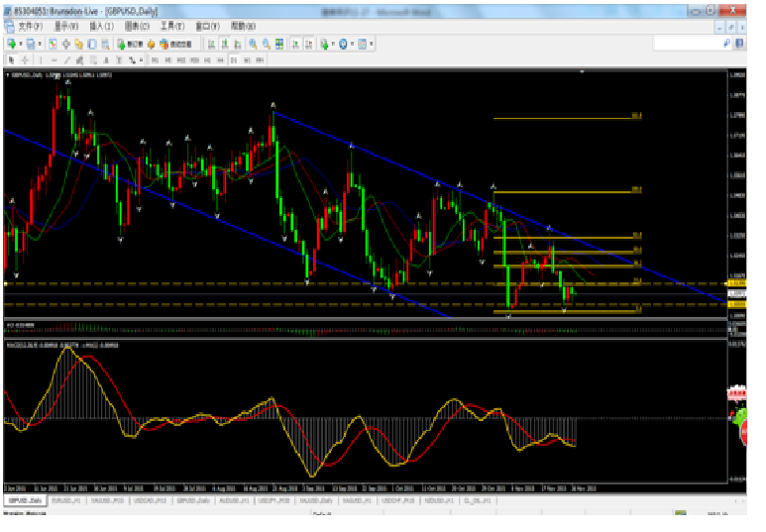
Task: Switch timeframe to M15
Action: [181, 60]
